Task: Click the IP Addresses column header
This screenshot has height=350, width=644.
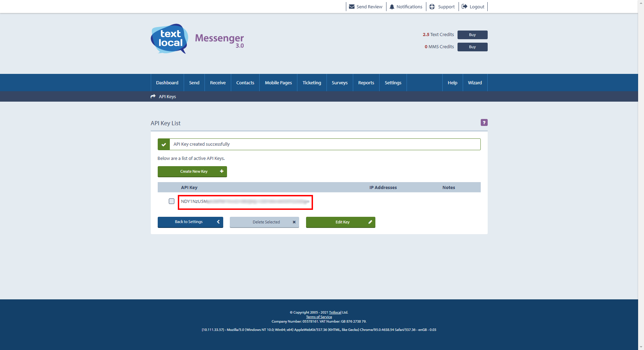Action: (383, 187)
